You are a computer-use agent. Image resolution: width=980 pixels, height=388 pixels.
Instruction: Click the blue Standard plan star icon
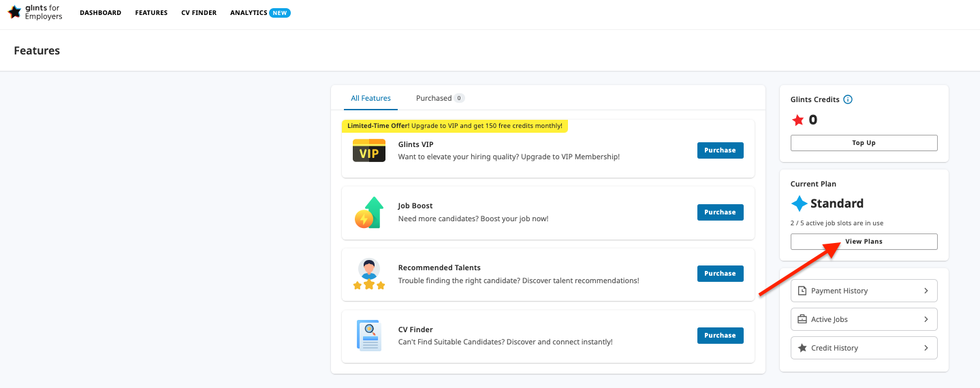(x=799, y=204)
